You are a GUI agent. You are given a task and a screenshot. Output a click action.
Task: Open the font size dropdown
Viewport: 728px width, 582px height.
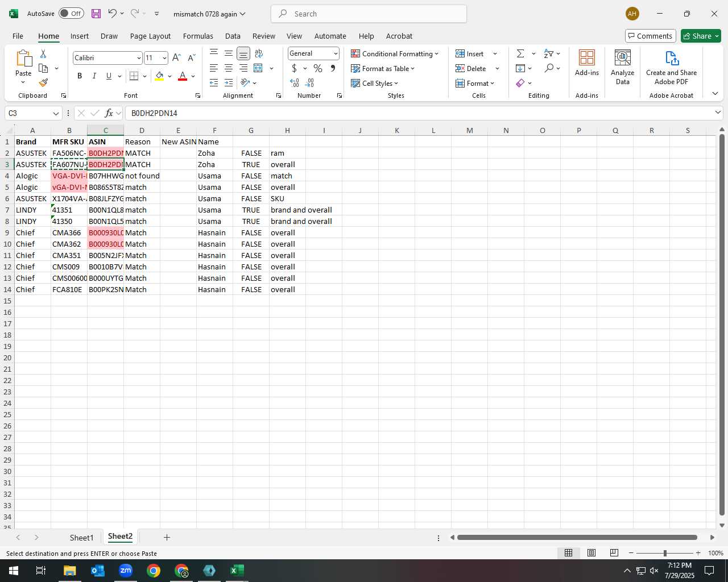pyautogui.click(x=164, y=58)
